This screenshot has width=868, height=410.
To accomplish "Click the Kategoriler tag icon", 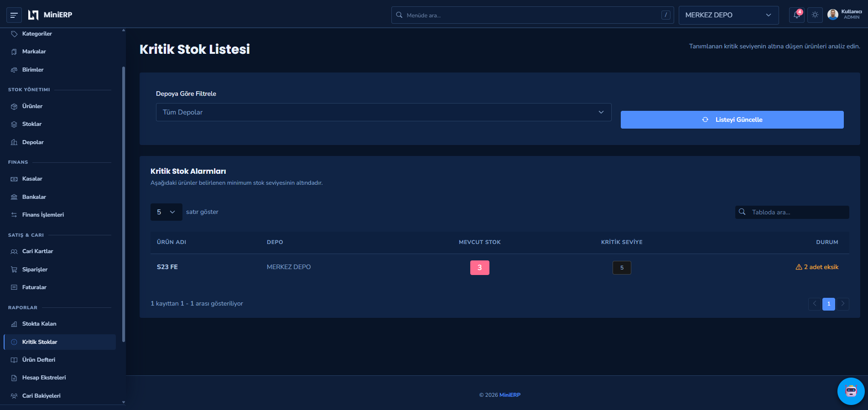I will coord(14,34).
